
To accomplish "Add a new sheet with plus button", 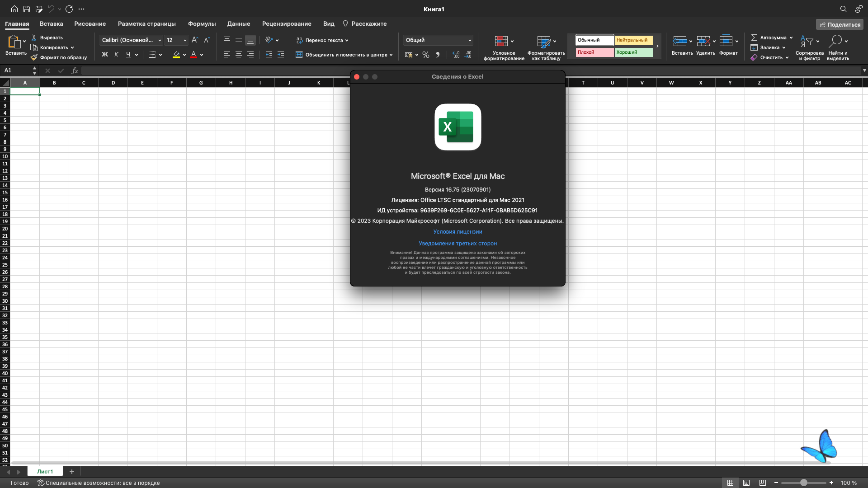I will pos(71,472).
